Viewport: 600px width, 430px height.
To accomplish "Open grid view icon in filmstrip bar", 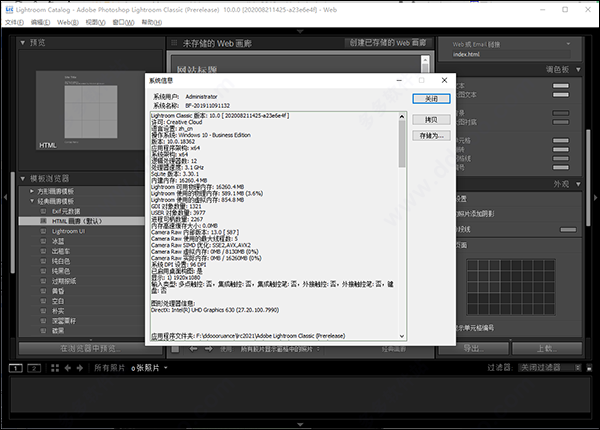I will [55, 368].
